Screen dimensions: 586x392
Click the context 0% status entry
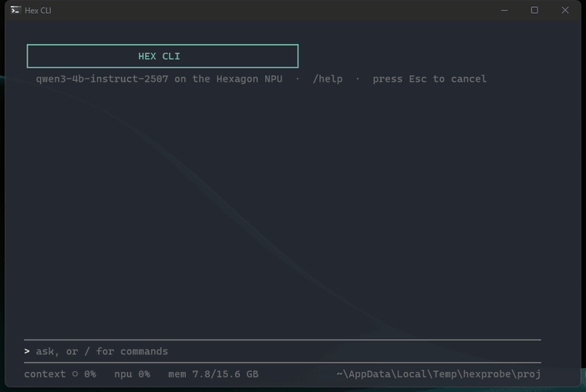click(60, 374)
